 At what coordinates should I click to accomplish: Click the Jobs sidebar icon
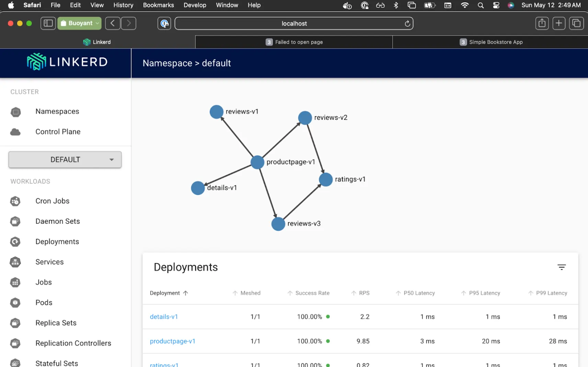click(15, 282)
